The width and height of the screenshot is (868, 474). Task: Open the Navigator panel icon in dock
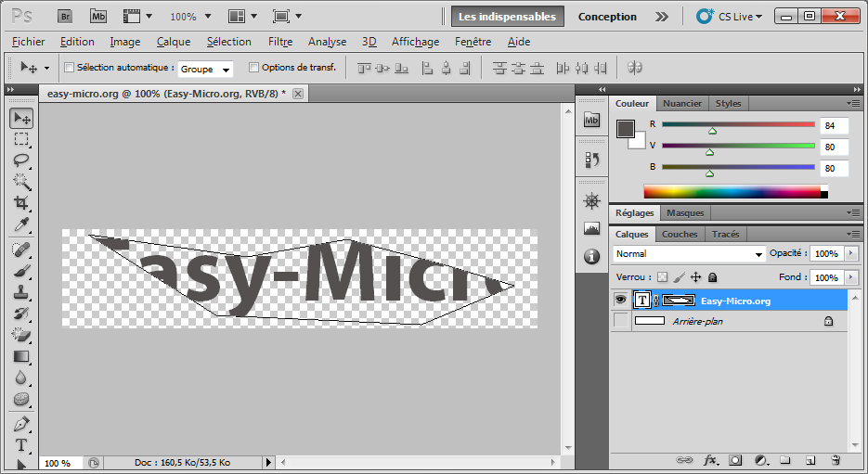pyautogui.click(x=591, y=201)
